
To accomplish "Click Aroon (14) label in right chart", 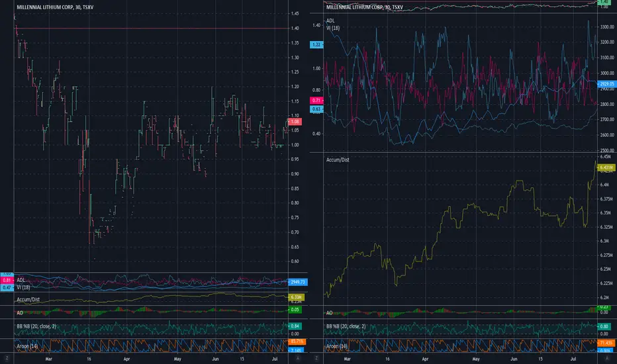I will point(337,346).
